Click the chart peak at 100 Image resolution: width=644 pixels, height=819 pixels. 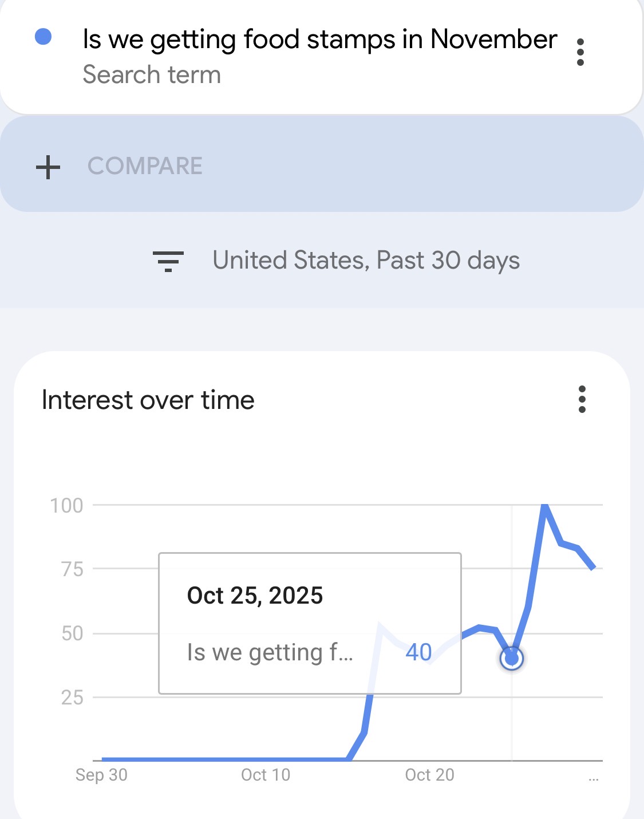[x=545, y=505]
